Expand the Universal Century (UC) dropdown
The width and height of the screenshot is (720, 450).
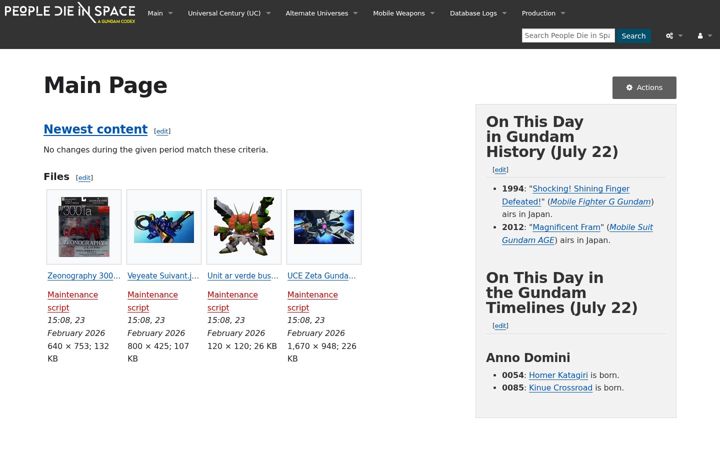click(229, 13)
